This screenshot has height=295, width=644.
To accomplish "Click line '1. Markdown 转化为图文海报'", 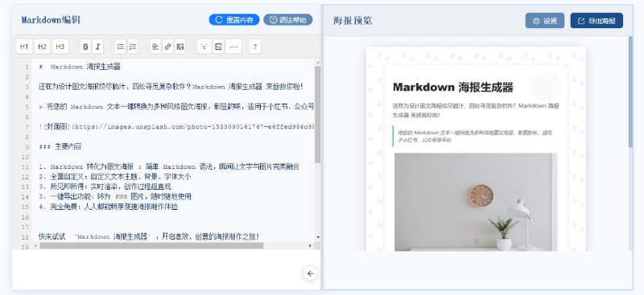I will pyautogui.click(x=169, y=166).
